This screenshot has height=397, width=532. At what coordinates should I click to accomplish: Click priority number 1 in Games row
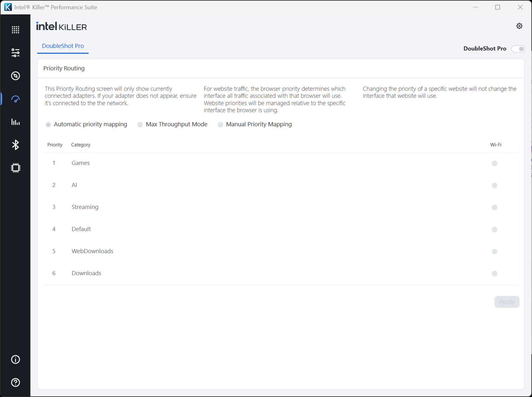(54, 163)
